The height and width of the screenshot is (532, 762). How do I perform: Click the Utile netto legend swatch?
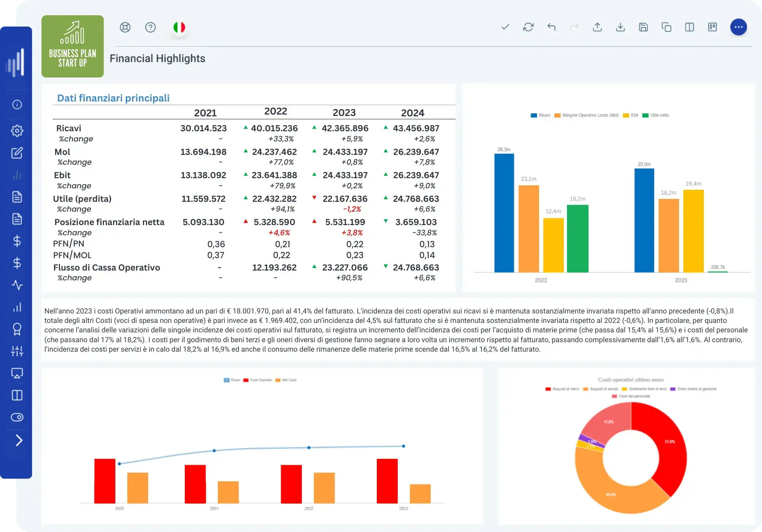click(645, 115)
